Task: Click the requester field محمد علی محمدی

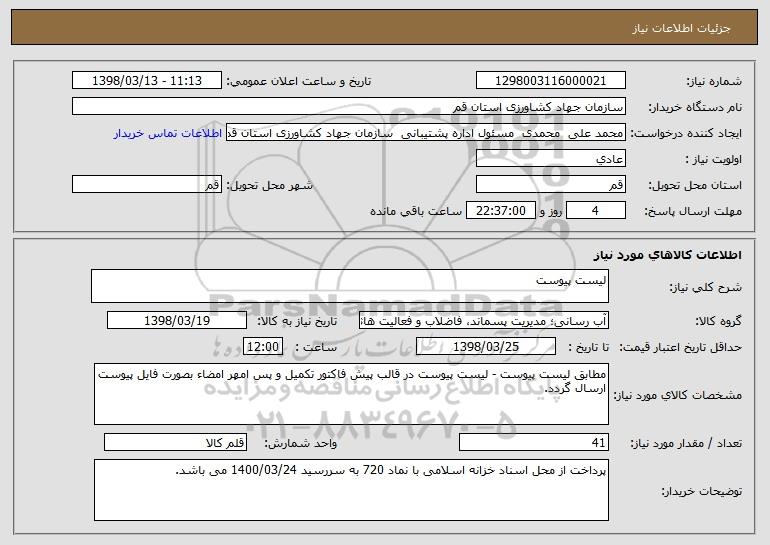Action: (x=426, y=133)
